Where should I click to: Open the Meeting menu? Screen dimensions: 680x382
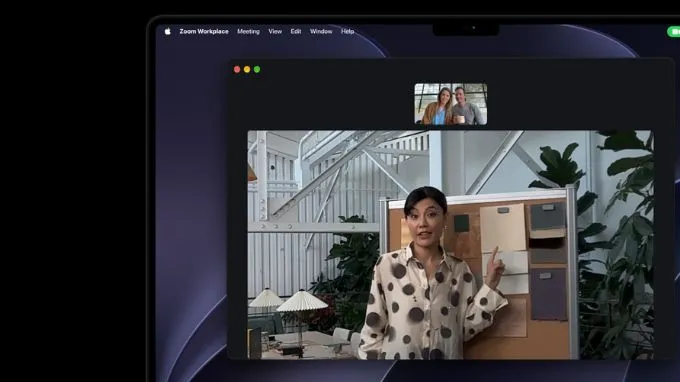coord(248,31)
